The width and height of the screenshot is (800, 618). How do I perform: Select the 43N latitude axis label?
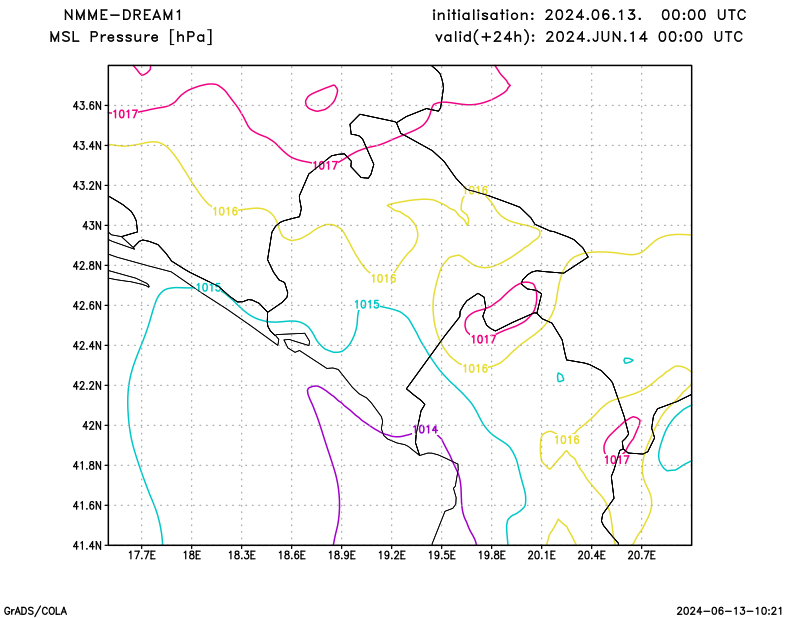coord(92,226)
